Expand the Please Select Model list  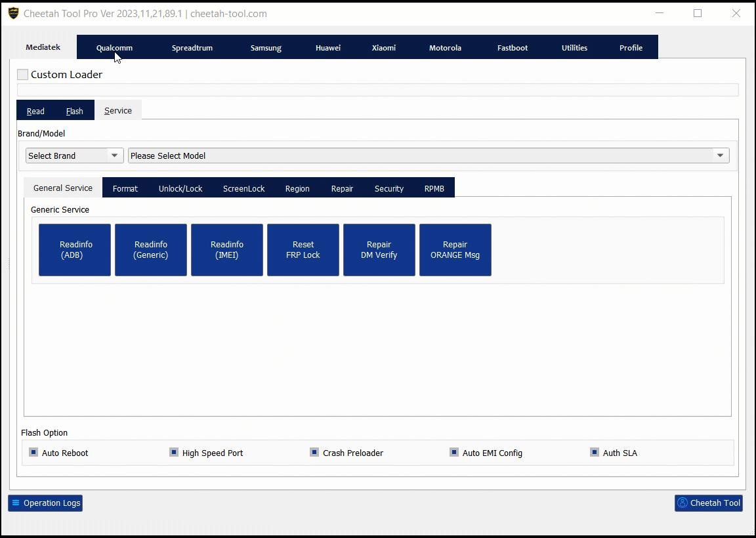pos(719,155)
